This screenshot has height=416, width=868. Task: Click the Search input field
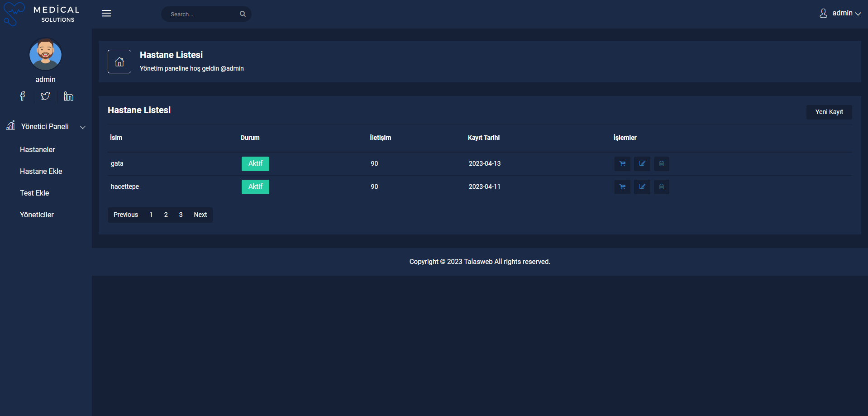pyautogui.click(x=201, y=14)
